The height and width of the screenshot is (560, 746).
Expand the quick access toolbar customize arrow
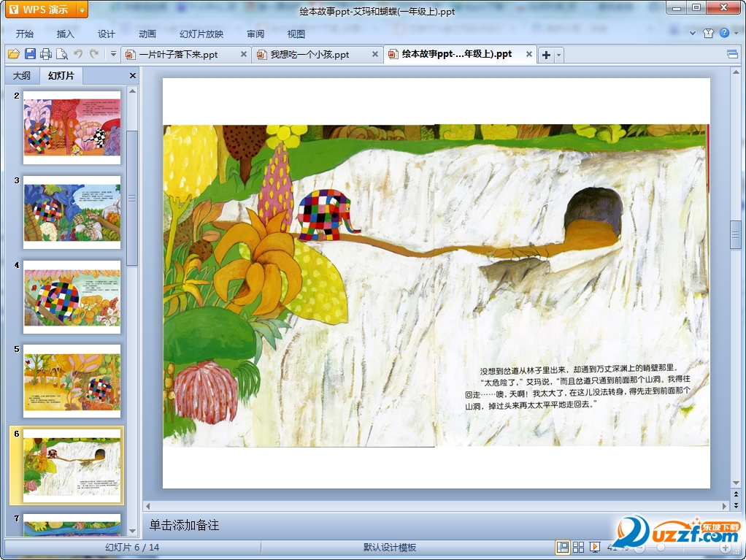(113, 54)
